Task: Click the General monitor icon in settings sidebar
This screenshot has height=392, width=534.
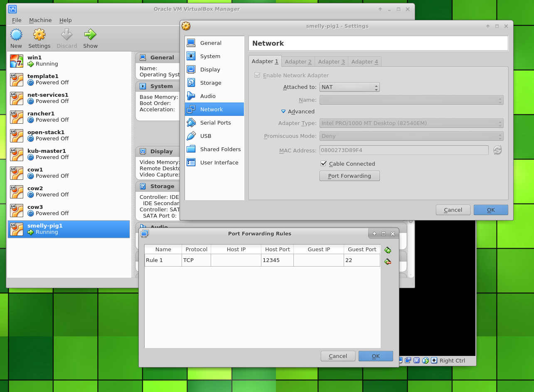Action: [x=191, y=43]
